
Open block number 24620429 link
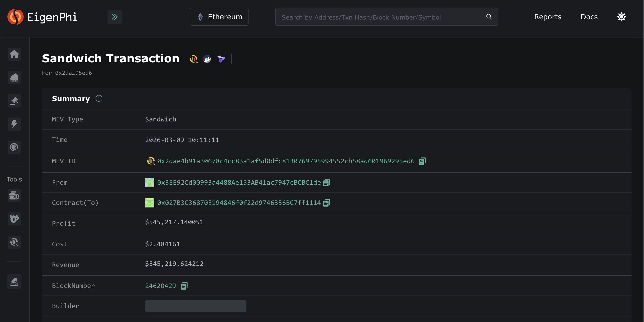click(161, 286)
